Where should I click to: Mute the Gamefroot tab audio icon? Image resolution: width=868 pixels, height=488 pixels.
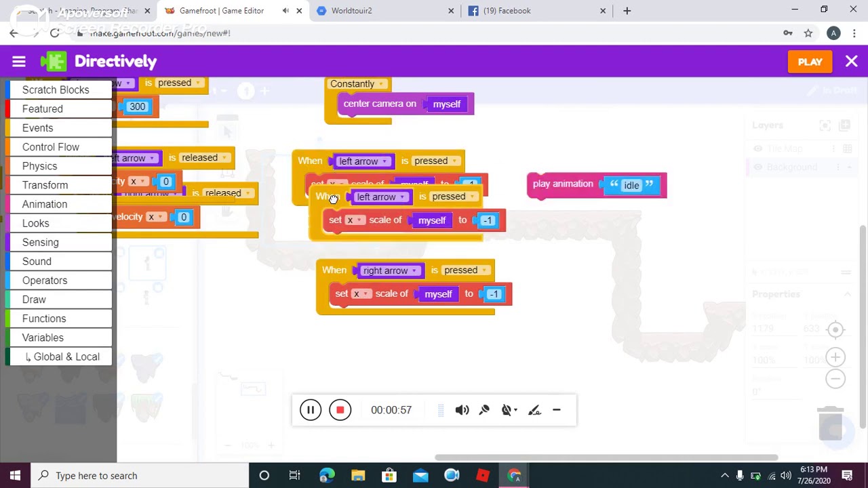285,11
